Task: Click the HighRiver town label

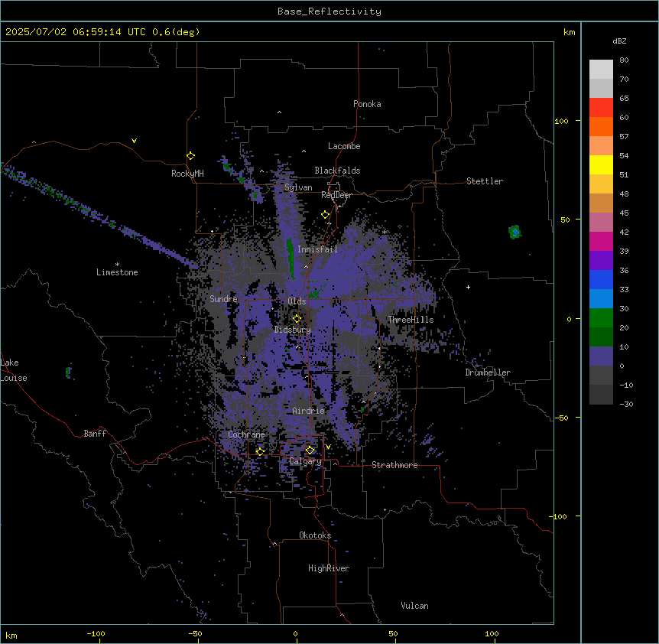Action: click(x=329, y=568)
